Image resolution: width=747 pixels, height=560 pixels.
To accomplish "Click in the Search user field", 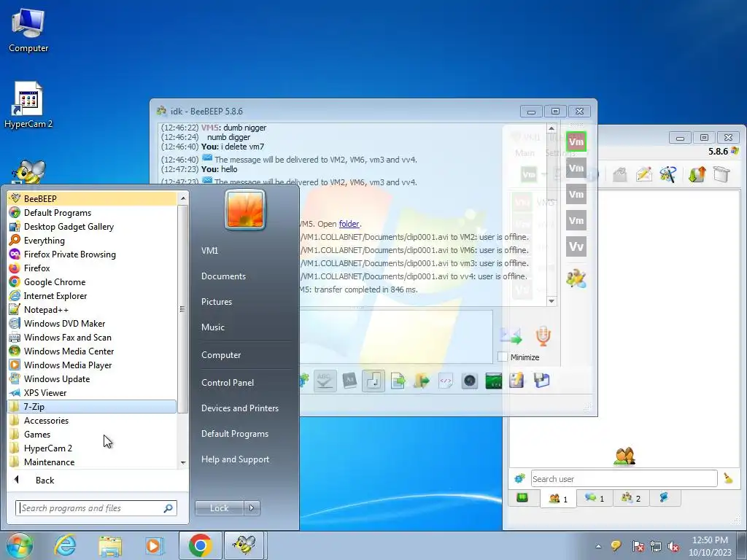I will [x=624, y=478].
